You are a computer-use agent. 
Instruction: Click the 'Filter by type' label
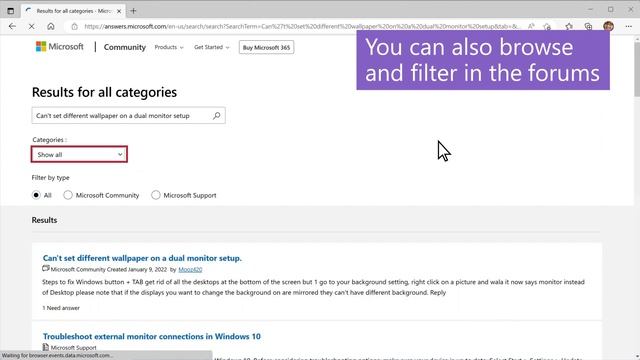[51, 178]
